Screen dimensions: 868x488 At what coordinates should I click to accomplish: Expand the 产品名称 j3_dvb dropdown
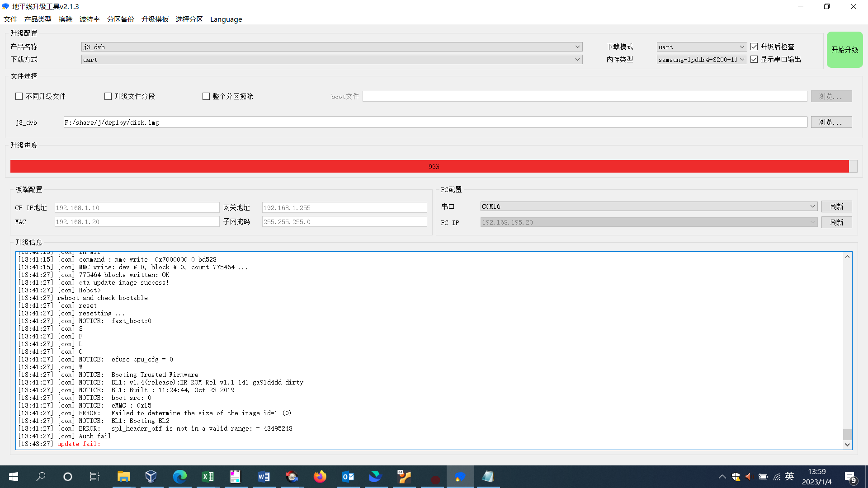click(577, 47)
